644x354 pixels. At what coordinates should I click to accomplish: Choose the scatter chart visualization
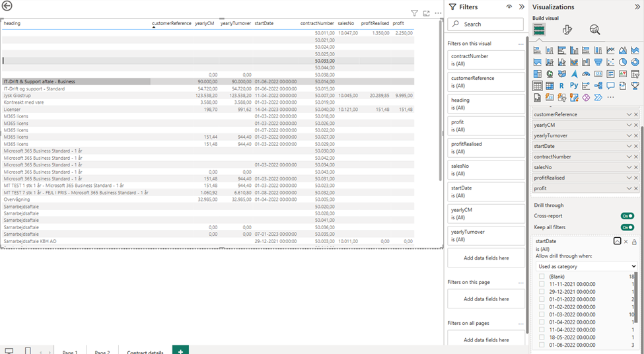pos(611,62)
